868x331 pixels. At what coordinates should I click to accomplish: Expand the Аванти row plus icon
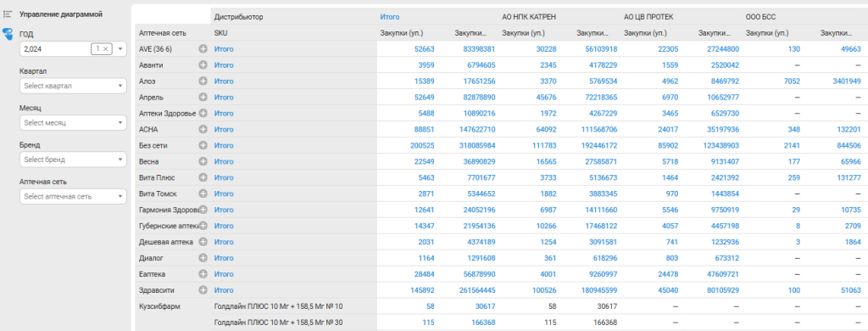pyautogui.click(x=203, y=65)
